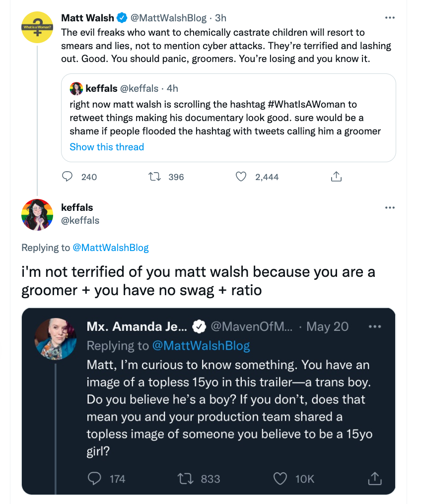Image resolution: width=421 pixels, height=504 pixels.
Task: Retweet Matt Walsh's tweet with 396 retweets
Action: [154, 177]
